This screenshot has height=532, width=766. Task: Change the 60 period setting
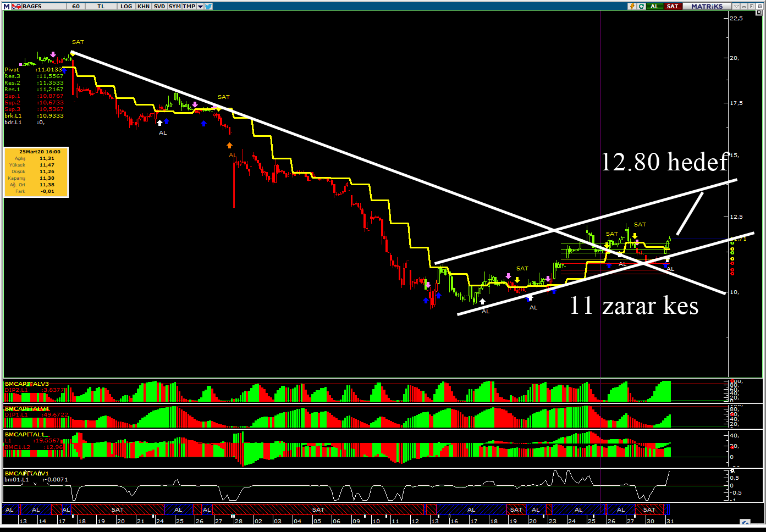76,7
